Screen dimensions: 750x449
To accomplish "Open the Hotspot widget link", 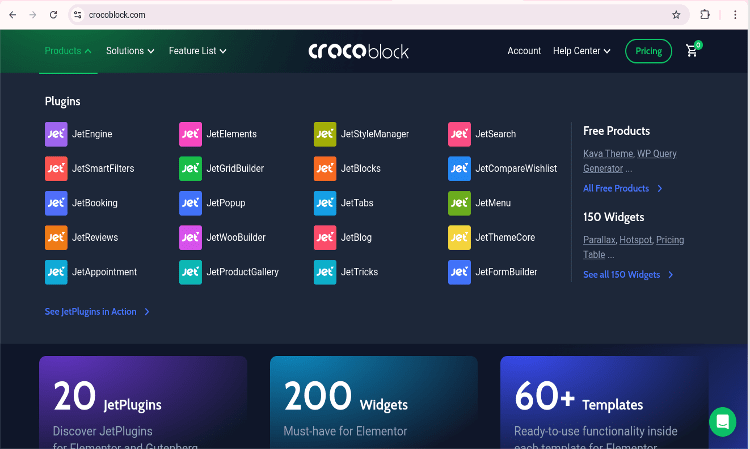I will (635, 240).
